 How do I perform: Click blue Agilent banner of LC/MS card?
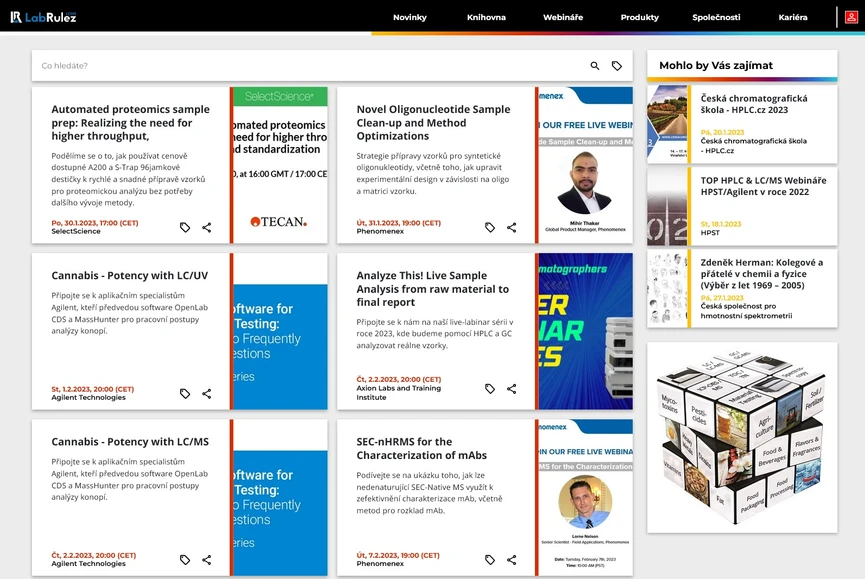(x=280, y=497)
